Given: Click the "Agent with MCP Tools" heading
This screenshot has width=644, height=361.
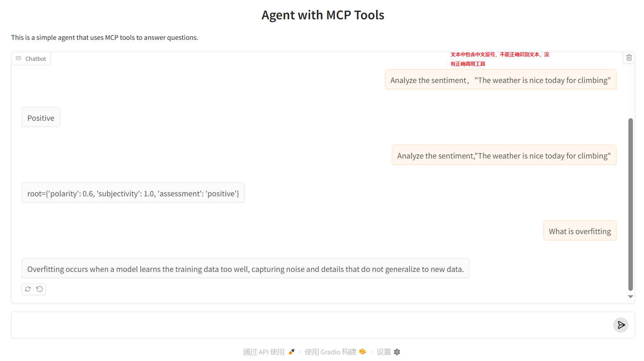Looking at the screenshot, I should click(323, 15).
